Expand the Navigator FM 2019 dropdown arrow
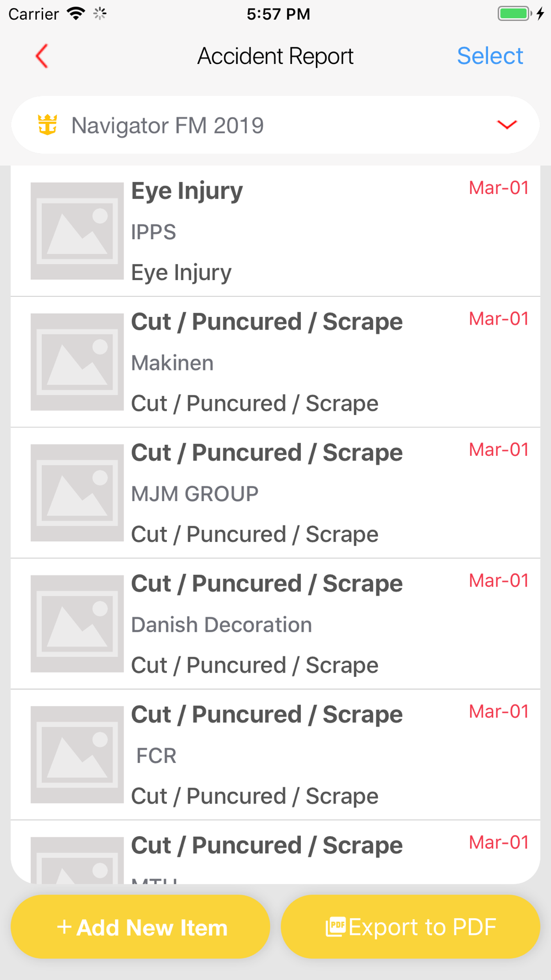The height and width of the screenshot is (980, 551). click(x=506, y=125)
